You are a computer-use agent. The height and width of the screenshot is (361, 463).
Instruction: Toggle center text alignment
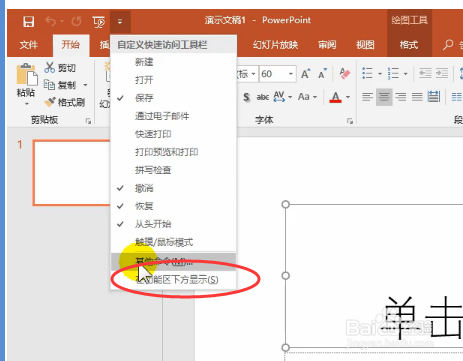pyautogui.click(x=384, y=97)
